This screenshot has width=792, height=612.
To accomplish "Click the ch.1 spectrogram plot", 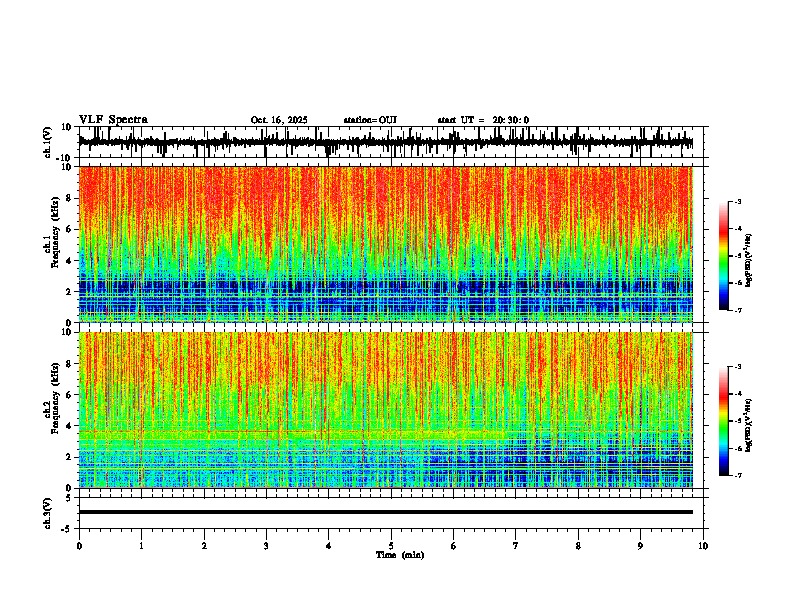I will pos(386,244).
